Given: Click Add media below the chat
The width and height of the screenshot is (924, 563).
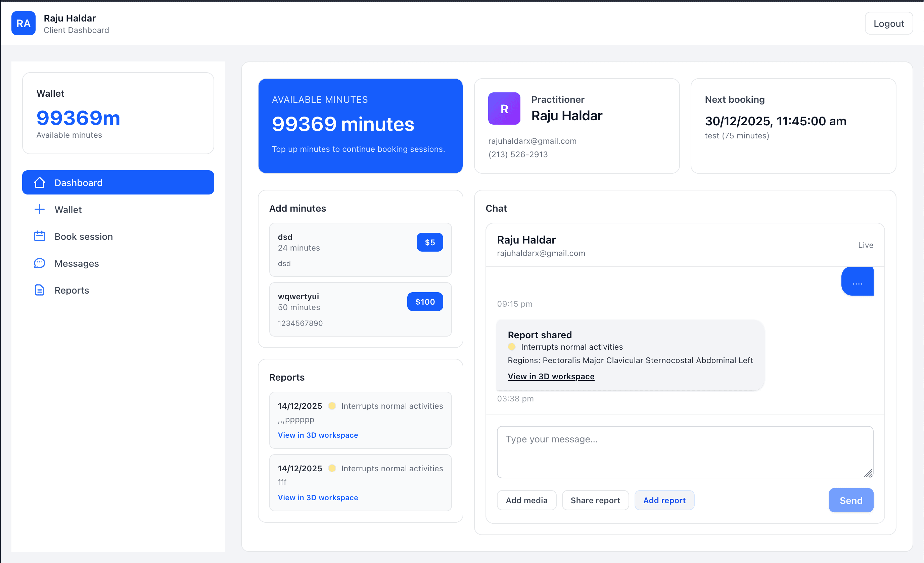Looking at the screenshot, I should 526,500.
